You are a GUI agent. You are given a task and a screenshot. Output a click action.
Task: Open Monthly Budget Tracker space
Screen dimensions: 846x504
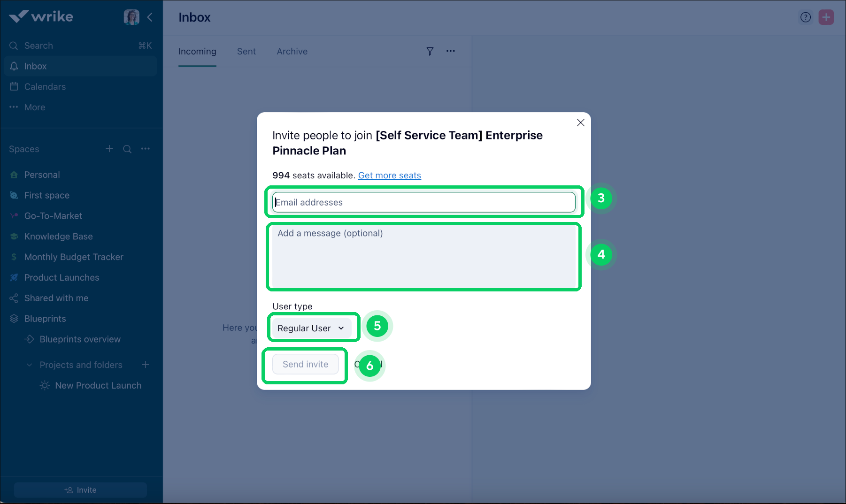click(x=74, y=257)
